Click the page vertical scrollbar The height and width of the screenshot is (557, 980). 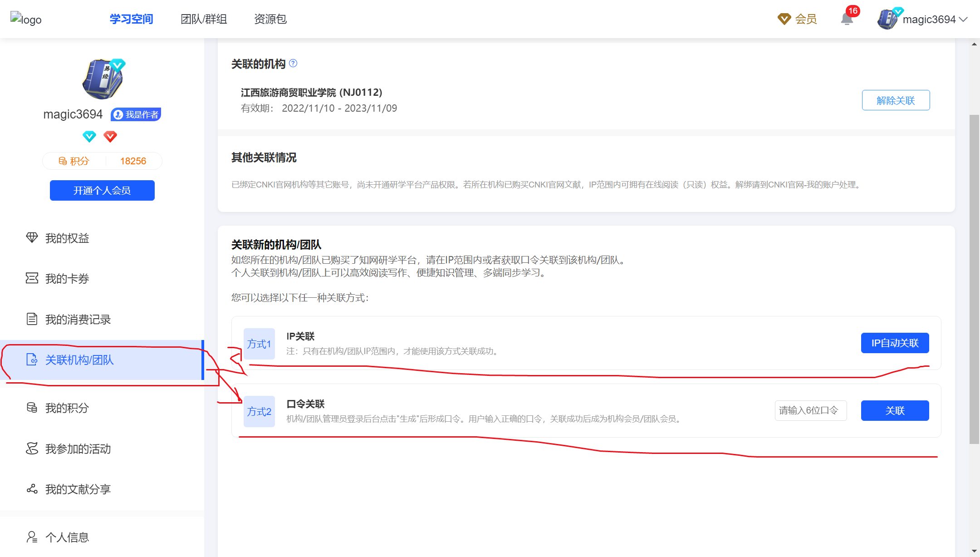coord(974,279)
